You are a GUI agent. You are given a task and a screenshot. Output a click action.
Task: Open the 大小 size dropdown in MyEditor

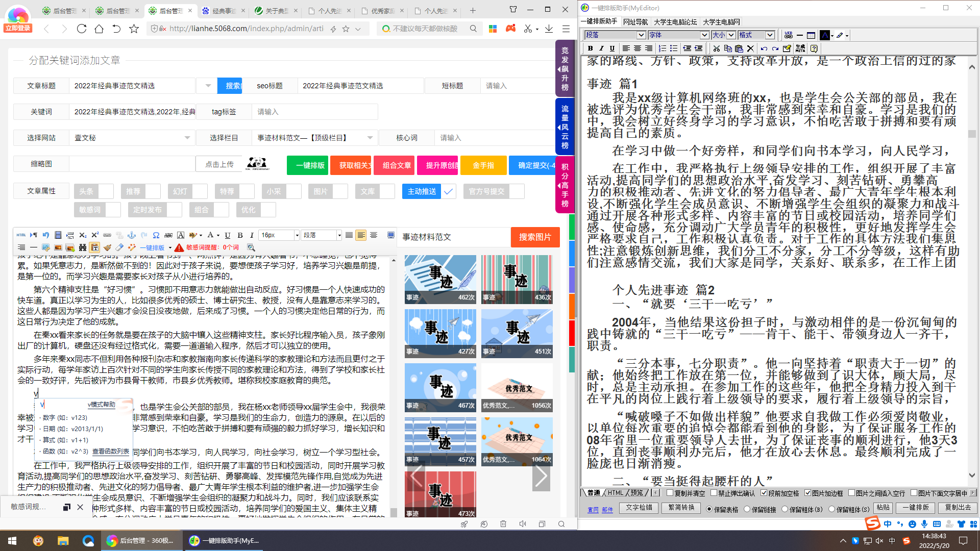point(731,35)
